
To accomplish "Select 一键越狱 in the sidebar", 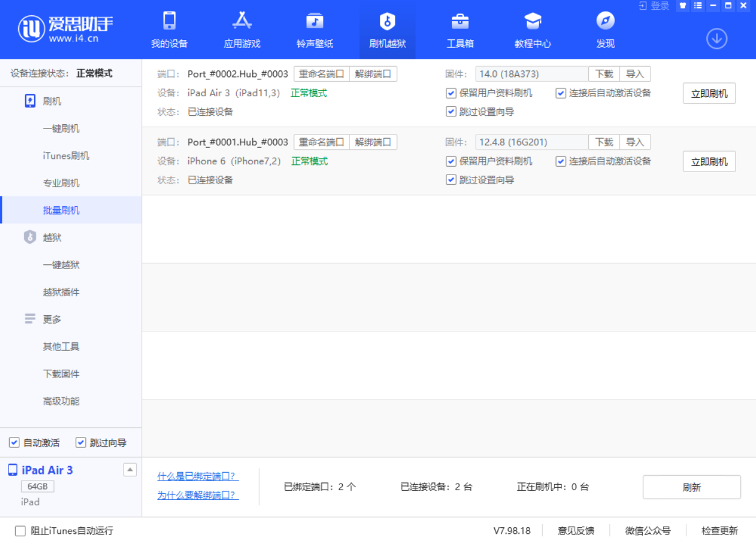I will [71, 265].
